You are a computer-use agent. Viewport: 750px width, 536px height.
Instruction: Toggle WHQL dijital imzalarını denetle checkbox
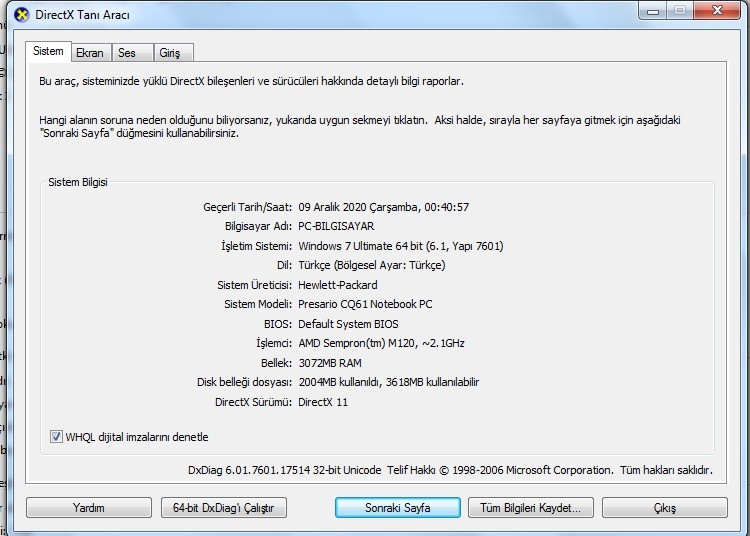tap(56, 437)
